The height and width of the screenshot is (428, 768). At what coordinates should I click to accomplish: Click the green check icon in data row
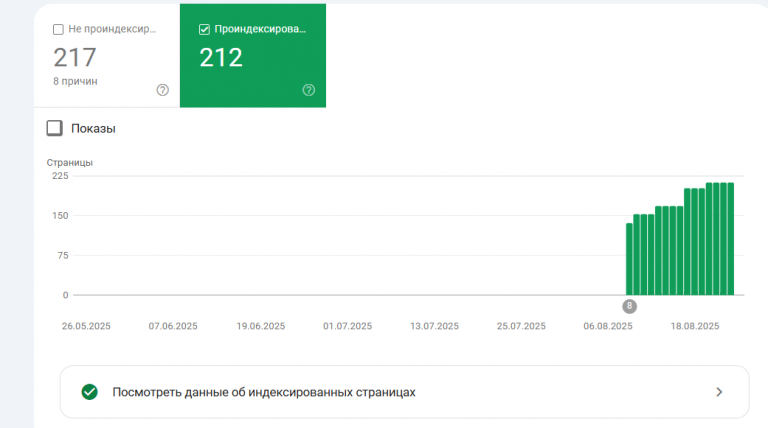[90, 392]
